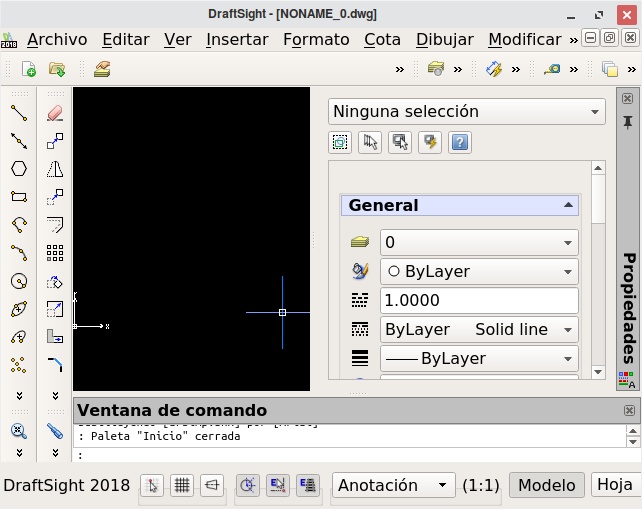Click the measuring tape inquiry icon
This screenshot has height=509, width=642.
click(x=552, y=69)
